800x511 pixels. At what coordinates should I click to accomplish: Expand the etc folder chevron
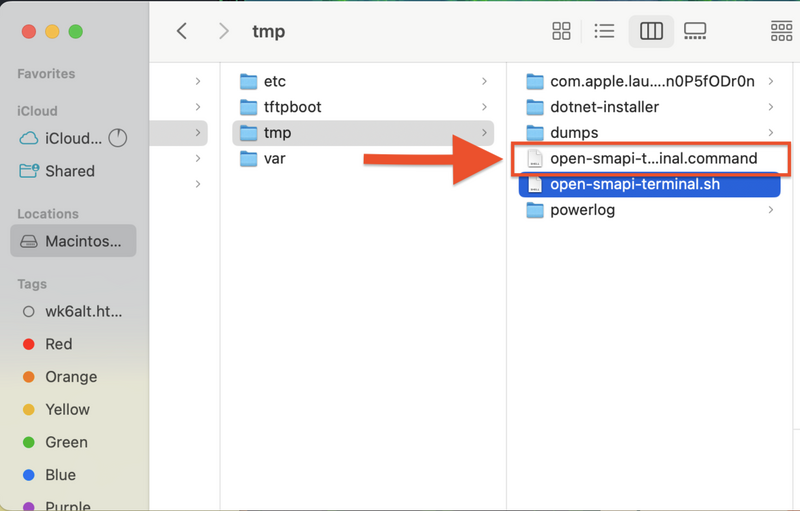(x=484, y=81)
